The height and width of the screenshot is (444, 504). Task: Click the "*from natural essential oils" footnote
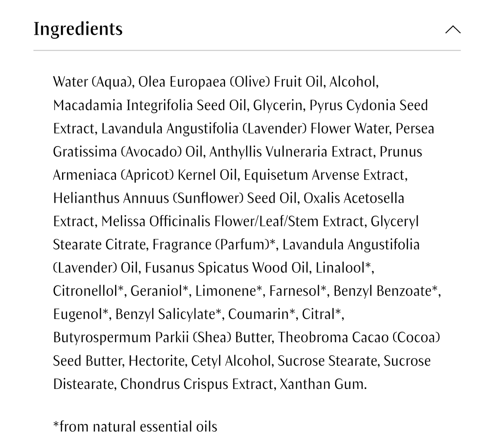pos(135,427)
